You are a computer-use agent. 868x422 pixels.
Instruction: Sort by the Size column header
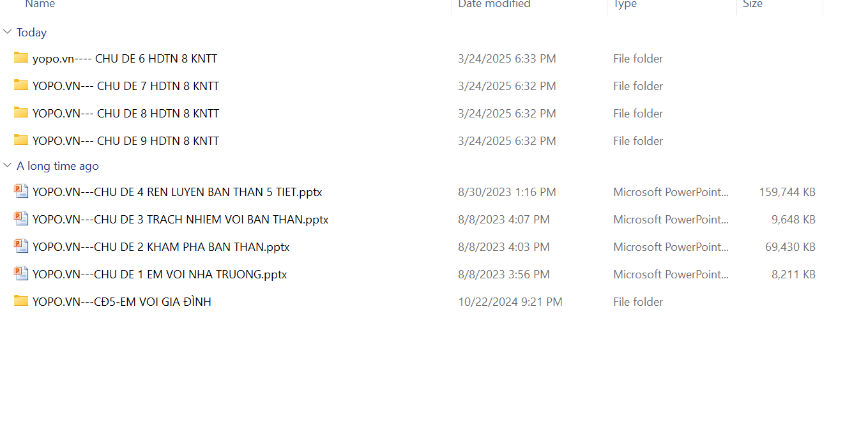point(752,4)
